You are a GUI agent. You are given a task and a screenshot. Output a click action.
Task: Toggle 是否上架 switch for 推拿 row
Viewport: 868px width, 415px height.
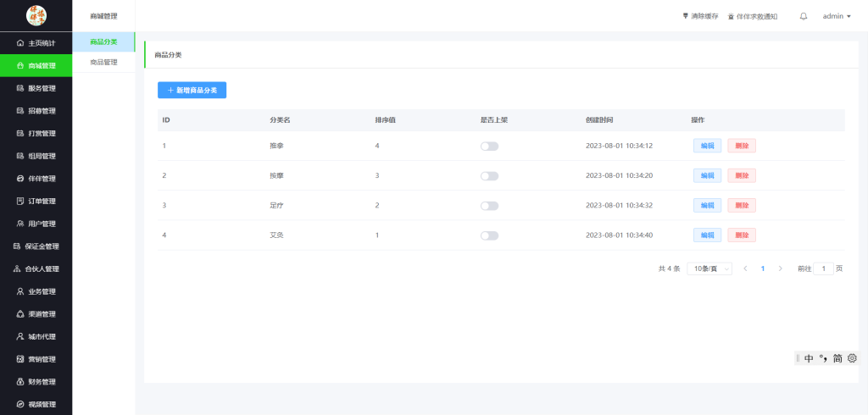(489, 147)
